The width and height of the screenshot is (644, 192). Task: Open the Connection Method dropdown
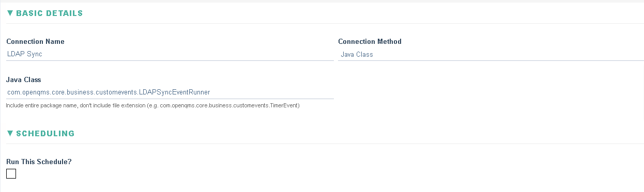click(x=491, y=54)
